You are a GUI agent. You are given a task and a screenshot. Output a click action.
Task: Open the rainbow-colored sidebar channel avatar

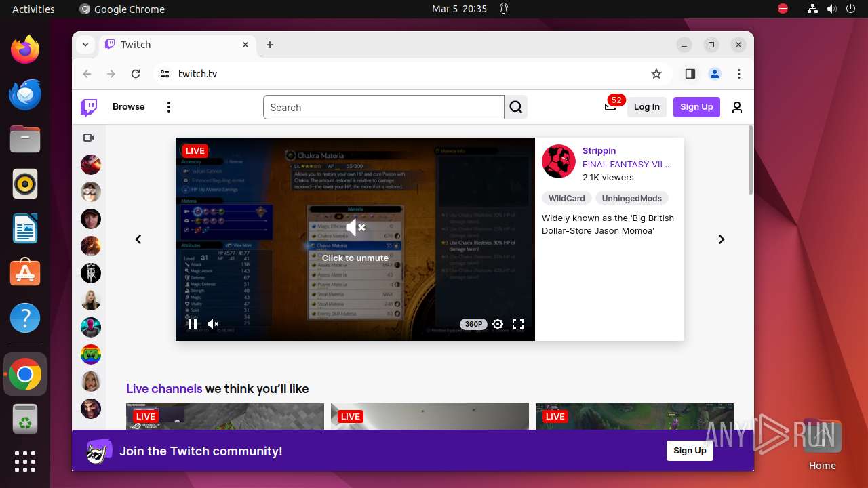point(91,354)
